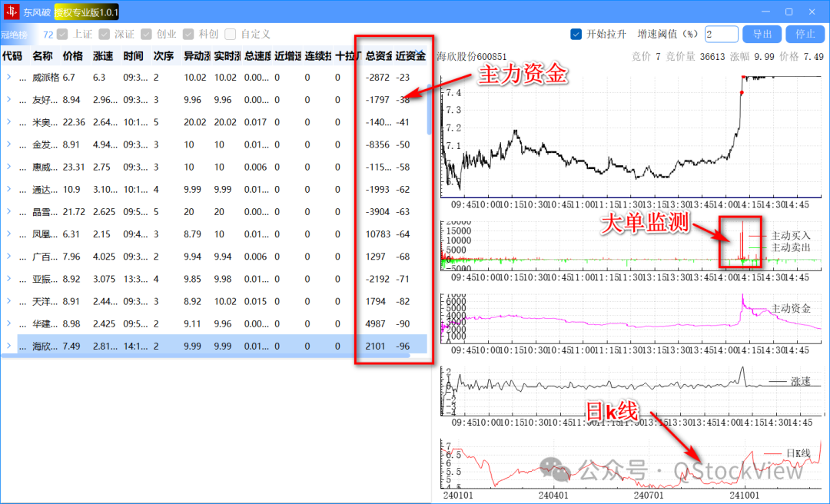Click the 东风破 app logo icon
The height and width of the screenshot is (504, 830).
[11, 12]
